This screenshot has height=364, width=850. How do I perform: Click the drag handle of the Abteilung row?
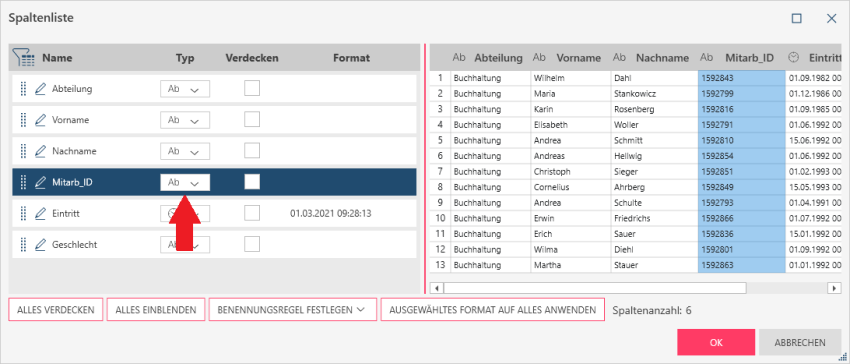click(x=23, y=89)
